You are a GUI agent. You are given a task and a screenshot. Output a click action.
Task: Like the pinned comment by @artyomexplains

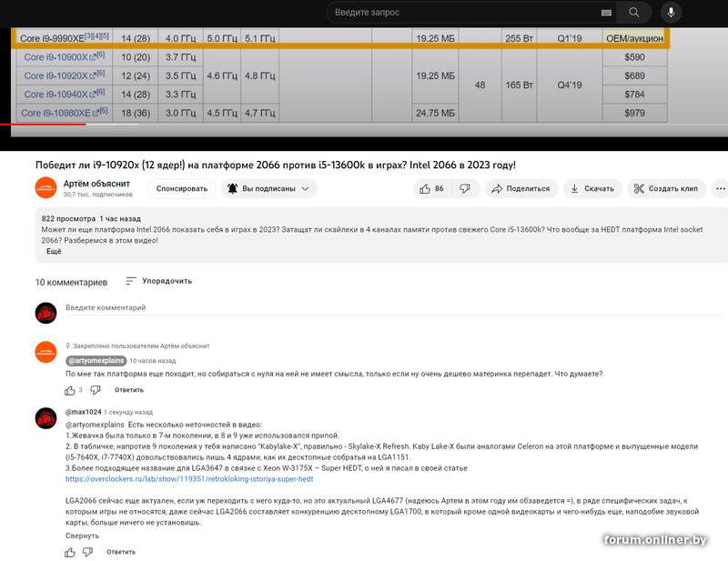70,390
